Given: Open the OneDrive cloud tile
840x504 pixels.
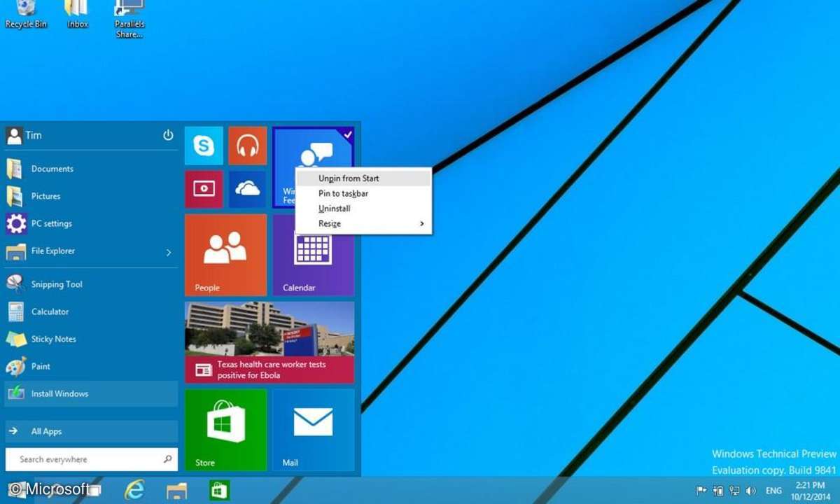Looking at the screenshot, I should click(x=248, y=189).
